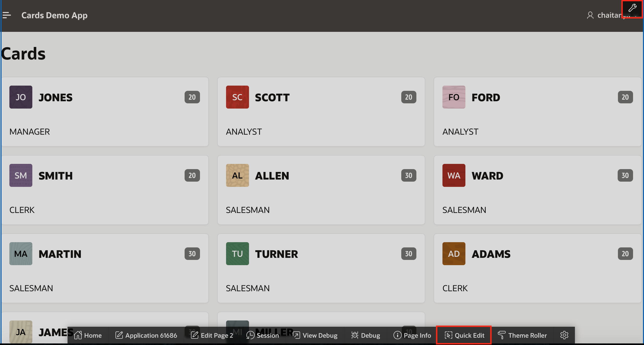Click Edit Page 2

(x=212, y=335)
